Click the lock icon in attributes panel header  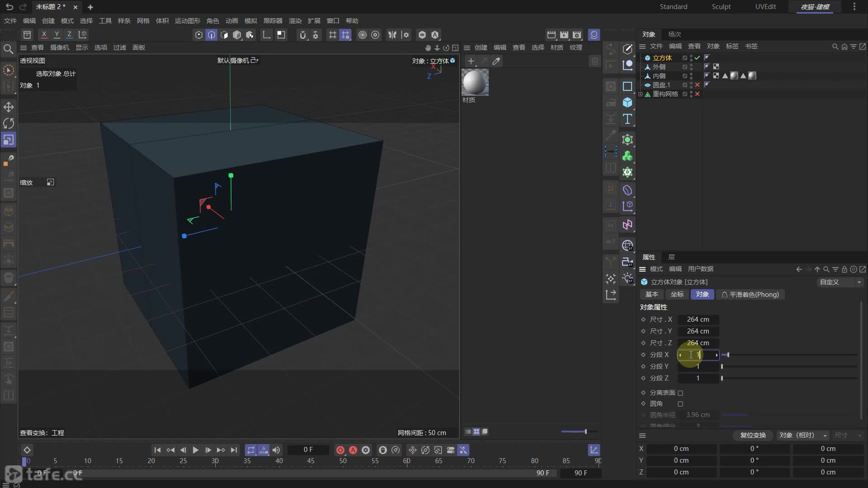click(x=844, y=269)
